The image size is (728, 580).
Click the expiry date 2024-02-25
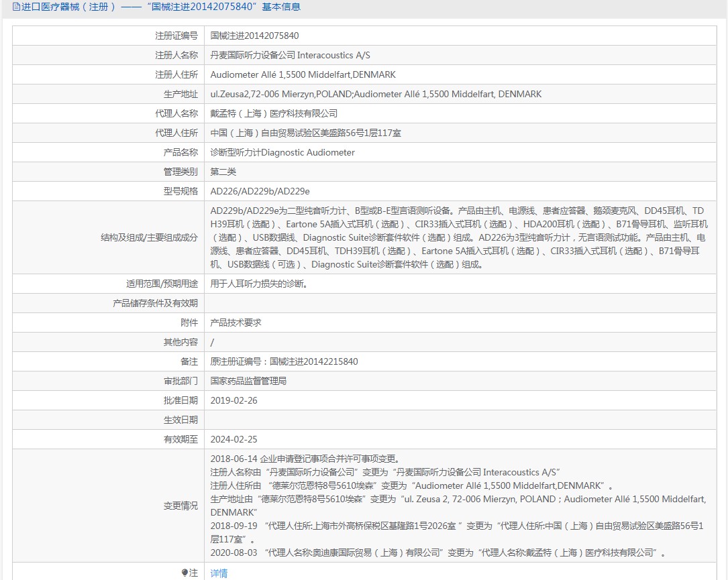tap(233, 439)
